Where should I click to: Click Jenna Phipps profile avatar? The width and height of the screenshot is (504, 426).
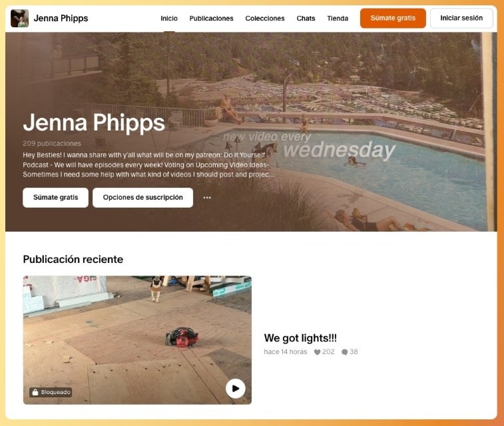tap(19, 19)
